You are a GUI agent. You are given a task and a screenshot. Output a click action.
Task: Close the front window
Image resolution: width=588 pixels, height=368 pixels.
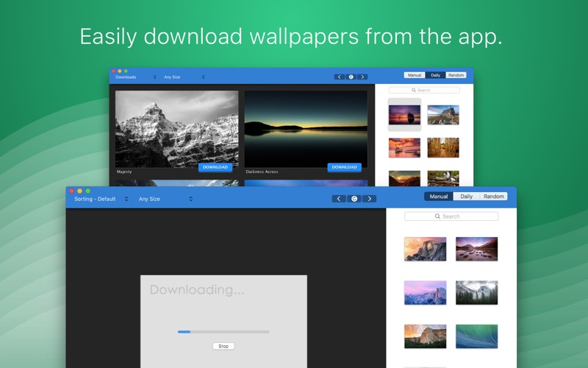point(71,191)
